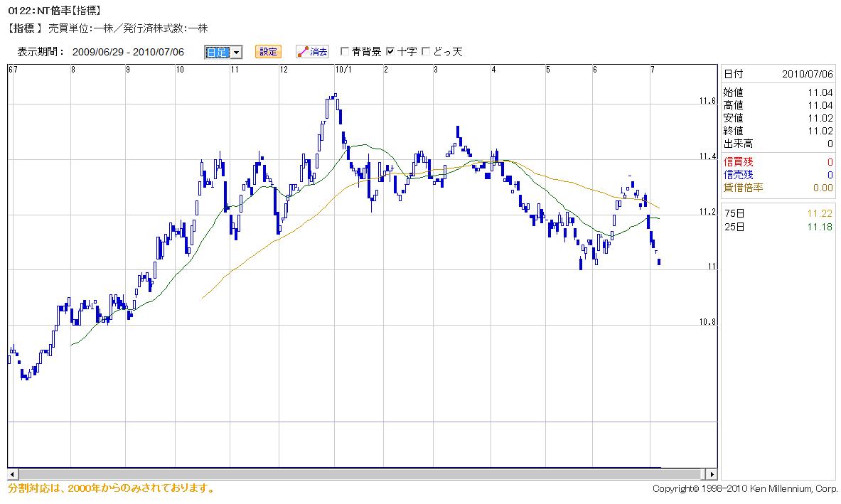Open the 日足 timeframe dropdown

[223, 52]
